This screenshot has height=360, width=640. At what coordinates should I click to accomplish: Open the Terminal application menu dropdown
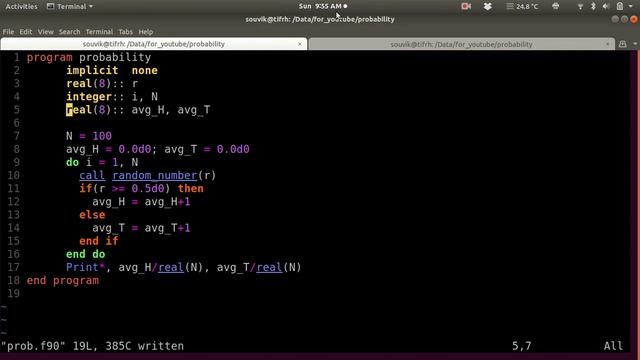click(x=70, y=6)
